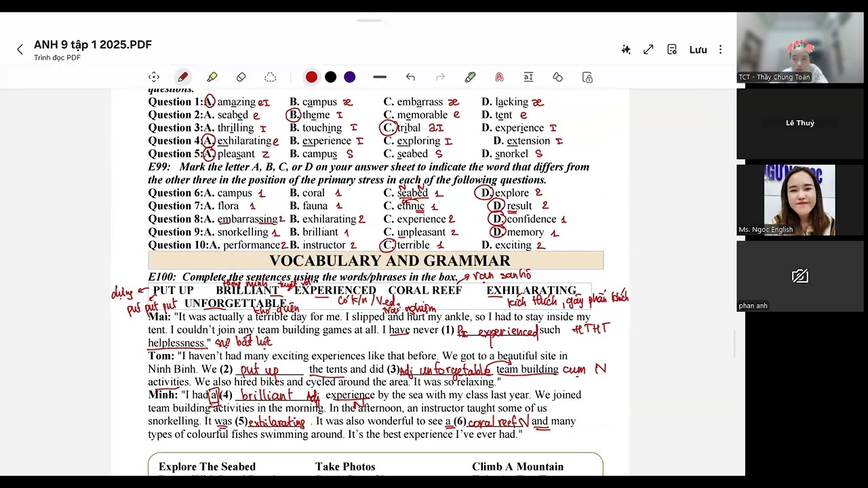The image size is (868, 488).
Task: Choose the purple pen color
Action: point(349,77)
